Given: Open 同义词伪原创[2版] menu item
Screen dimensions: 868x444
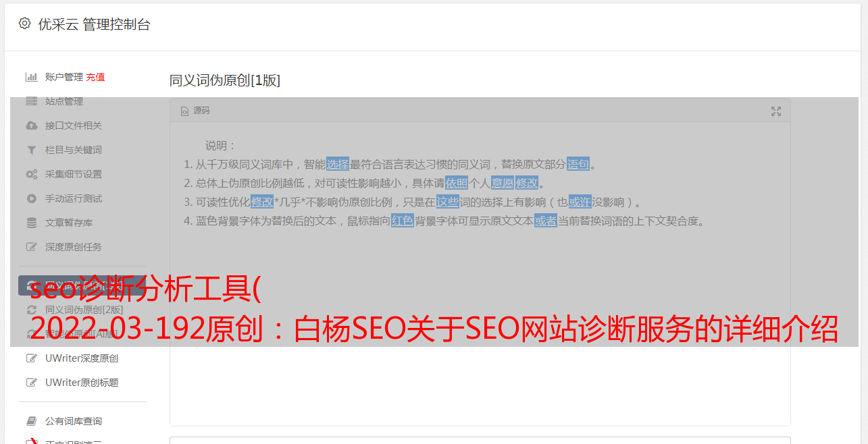Looking at the screenshot, I should point(84,310).
